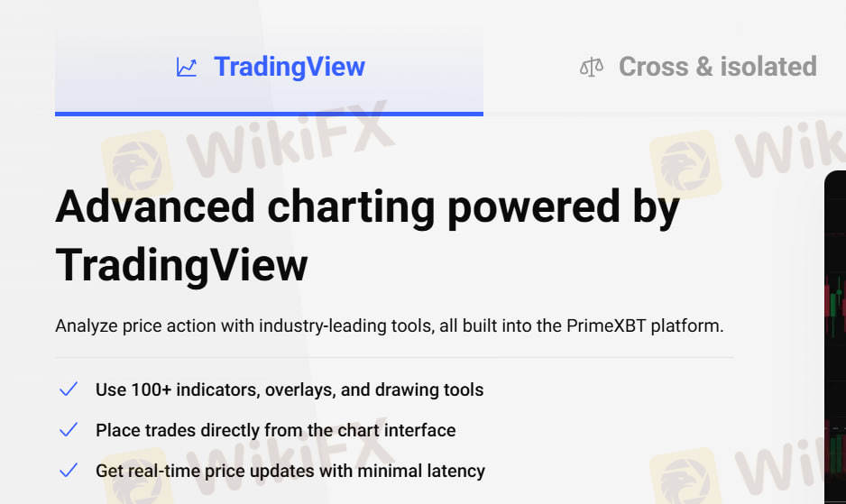
Task: Select the 'Use 100+ indicators' text
Action: click(x=290, y=390)
